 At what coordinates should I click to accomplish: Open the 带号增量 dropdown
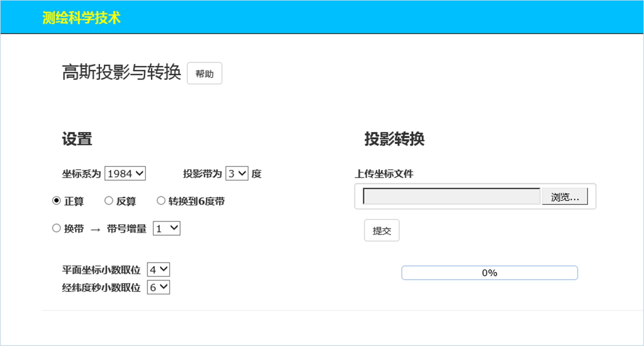click(x=166, y=228)
